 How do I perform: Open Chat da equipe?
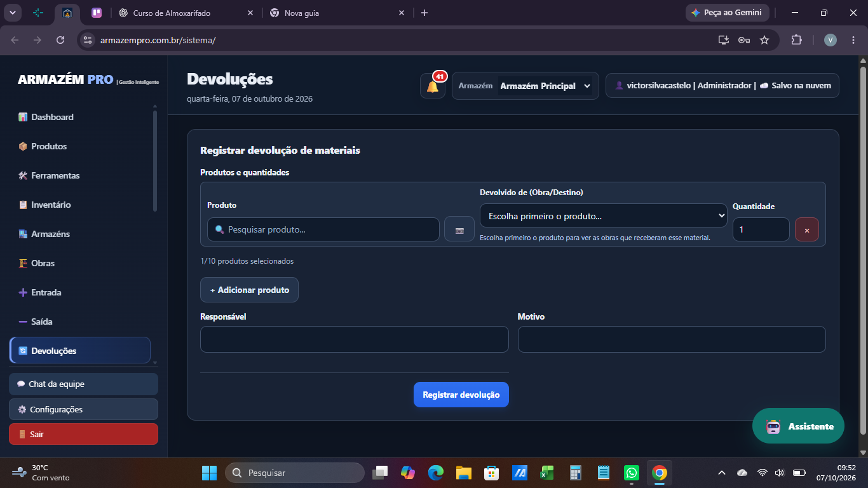[x=83, y=384]
